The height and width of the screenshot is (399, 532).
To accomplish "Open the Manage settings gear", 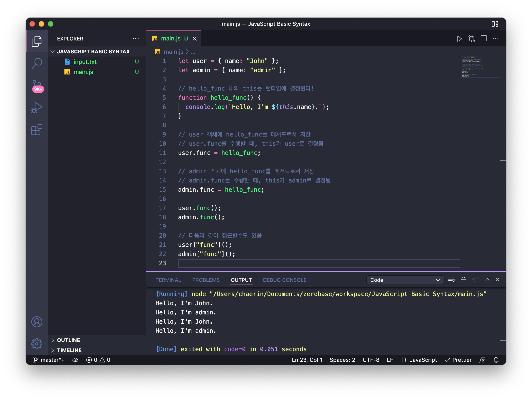I will (37, 344).
